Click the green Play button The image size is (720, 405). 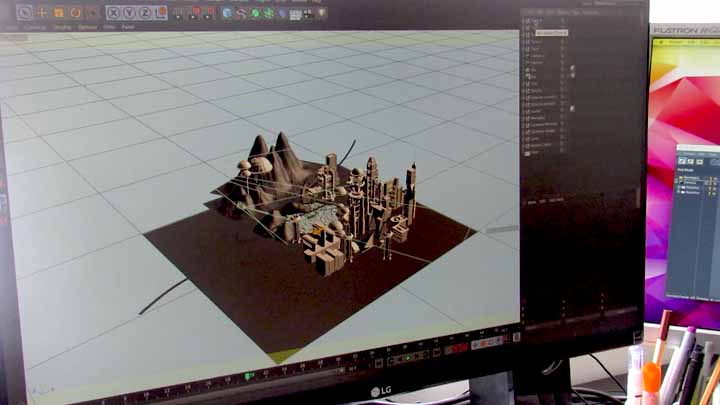[408, 357]
